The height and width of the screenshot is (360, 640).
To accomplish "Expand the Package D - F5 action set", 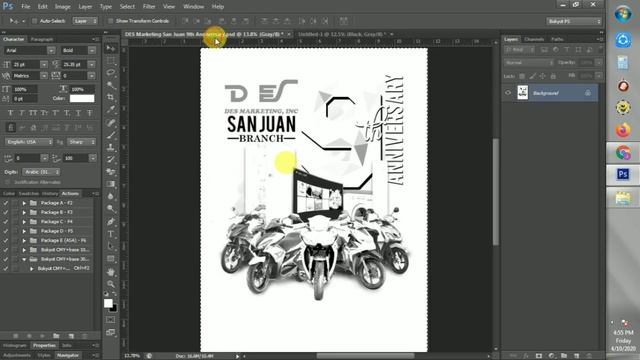I will [x=24, y=231].
